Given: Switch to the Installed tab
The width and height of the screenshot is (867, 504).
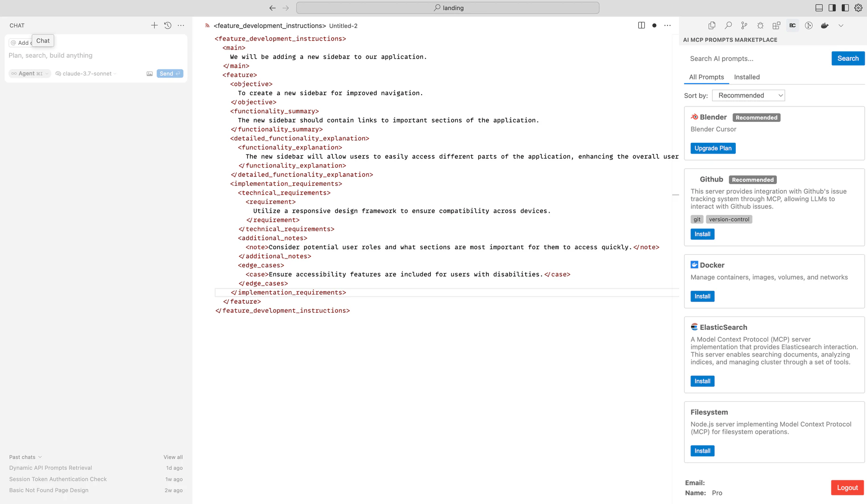Looking at the screenshot, I should click(747, 77).
